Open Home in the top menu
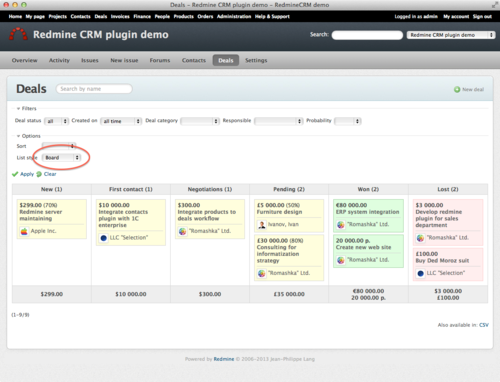The image size is (500, 382). 15,16
